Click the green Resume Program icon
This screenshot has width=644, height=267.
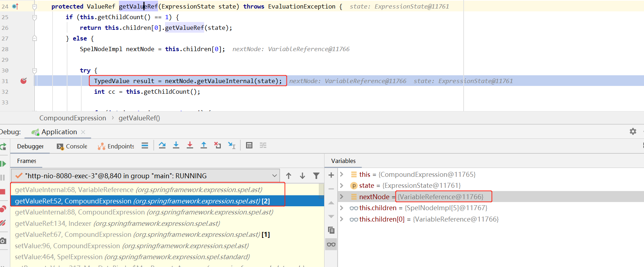(3, 164)
